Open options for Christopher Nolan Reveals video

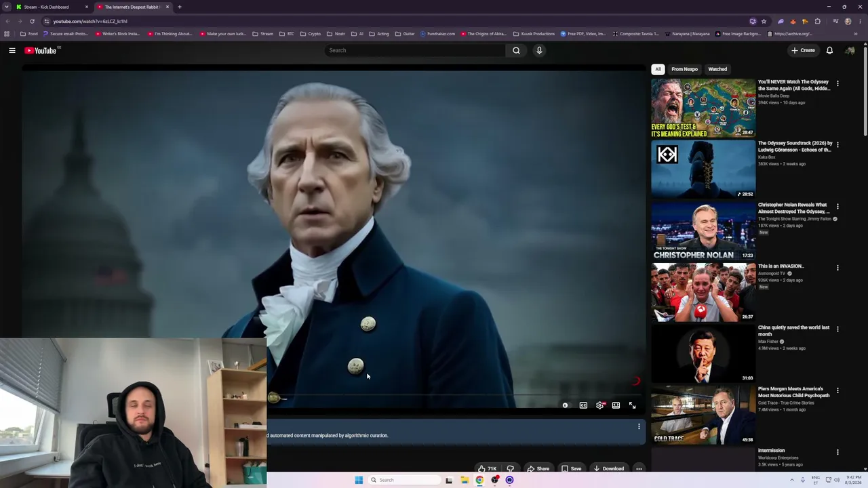(837, 206)
